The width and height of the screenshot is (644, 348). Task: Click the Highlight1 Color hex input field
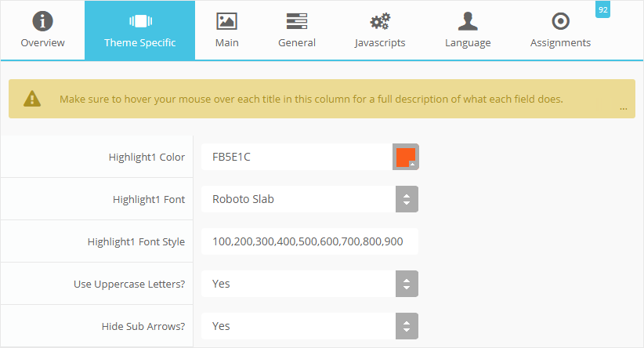click(296, 157)
